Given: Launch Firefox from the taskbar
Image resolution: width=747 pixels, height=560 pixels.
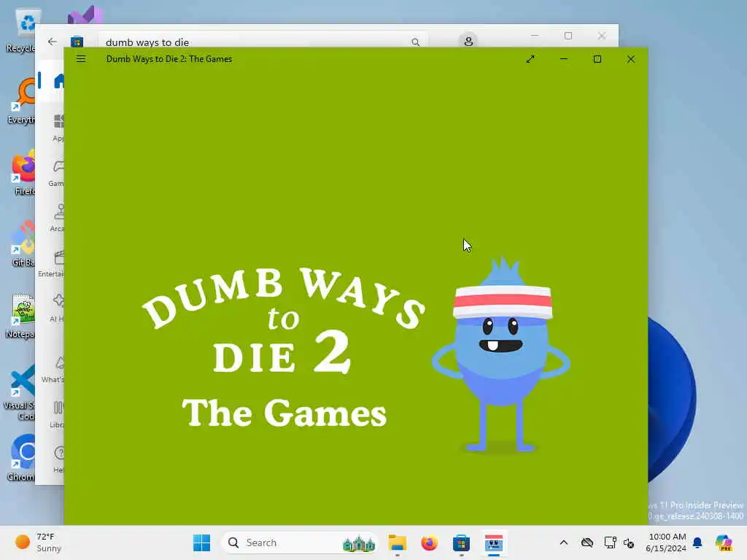Looking at the screenshot, I should (429, 542).
